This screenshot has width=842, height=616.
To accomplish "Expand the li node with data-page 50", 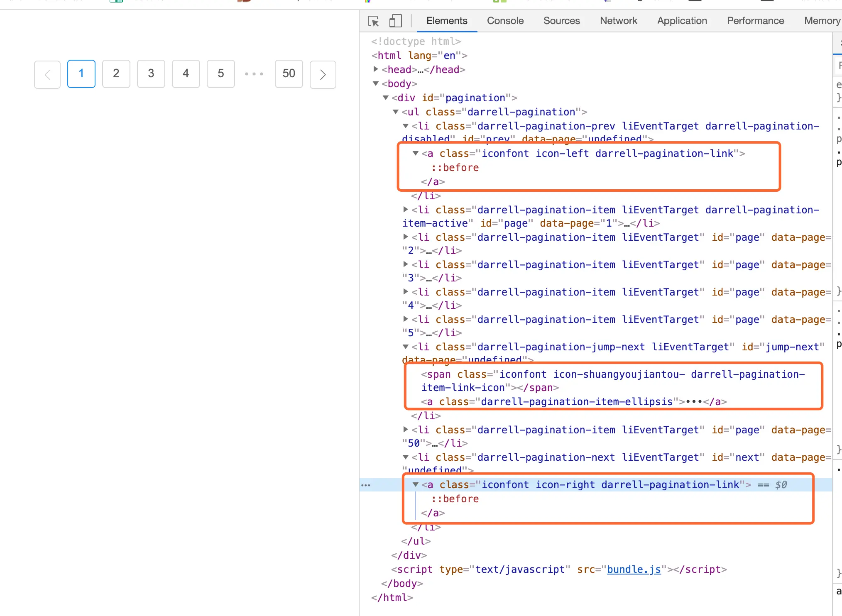I will click(x=406, y=430).
